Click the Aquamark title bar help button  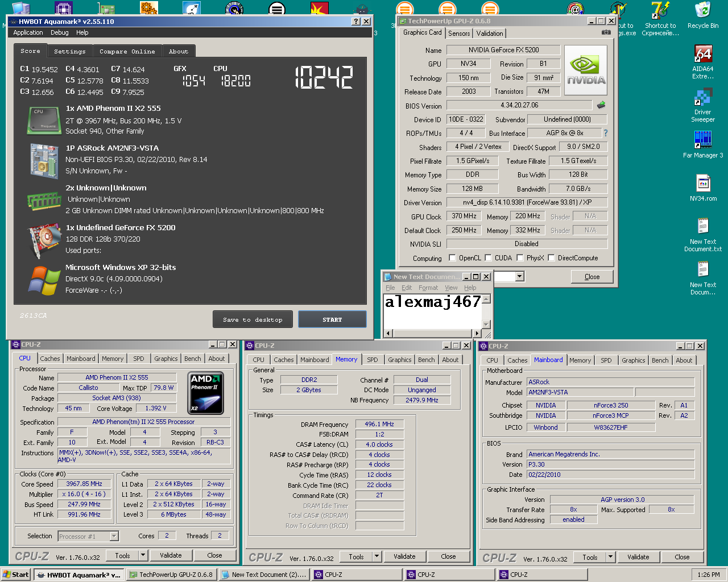pyautogui.click(x=356, y=21)
